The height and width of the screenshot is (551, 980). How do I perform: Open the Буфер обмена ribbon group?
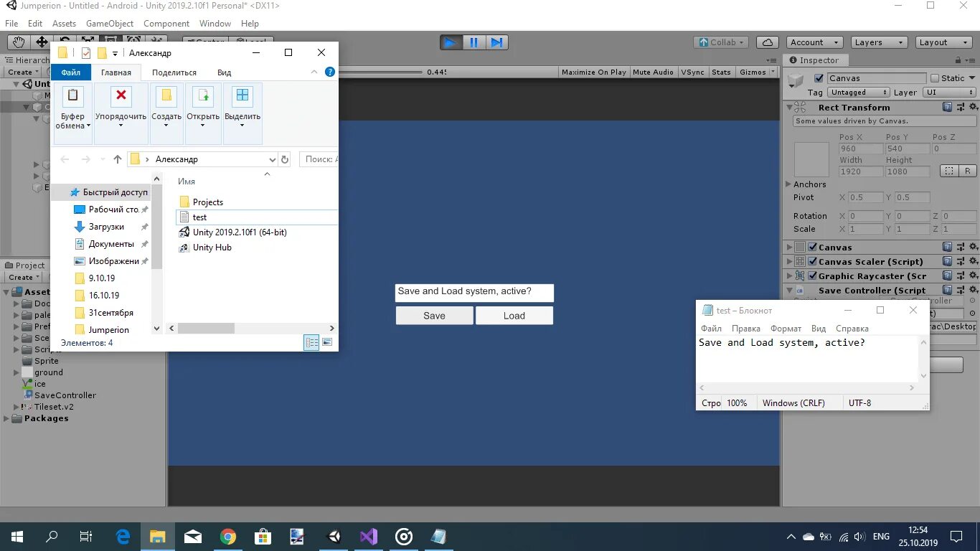click(73, 112)
